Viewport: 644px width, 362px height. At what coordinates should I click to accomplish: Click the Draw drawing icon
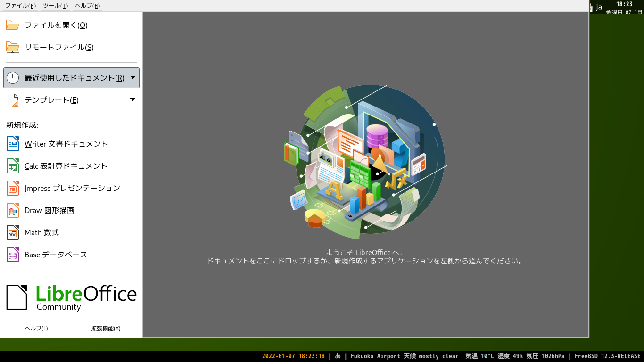tap(12, 210)
